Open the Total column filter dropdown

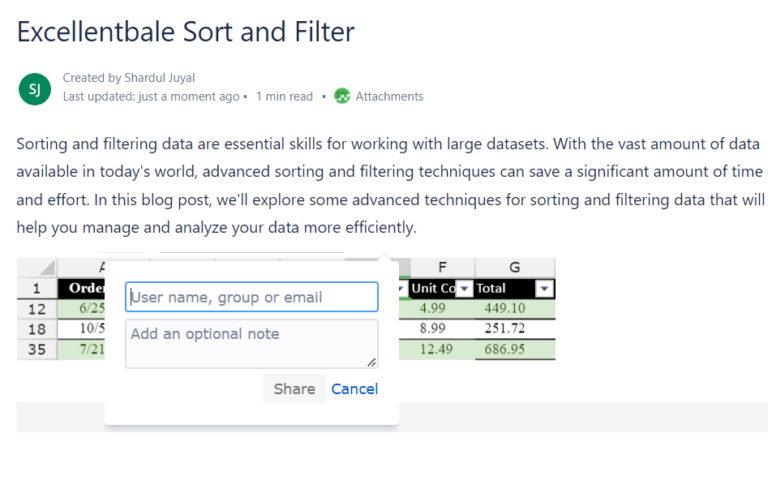pos(544,289)
